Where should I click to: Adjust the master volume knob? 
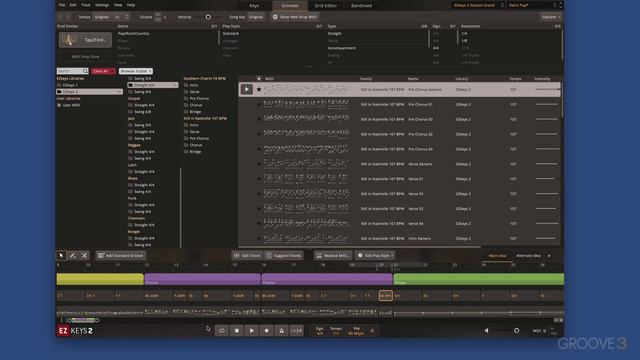pos(516,331)
